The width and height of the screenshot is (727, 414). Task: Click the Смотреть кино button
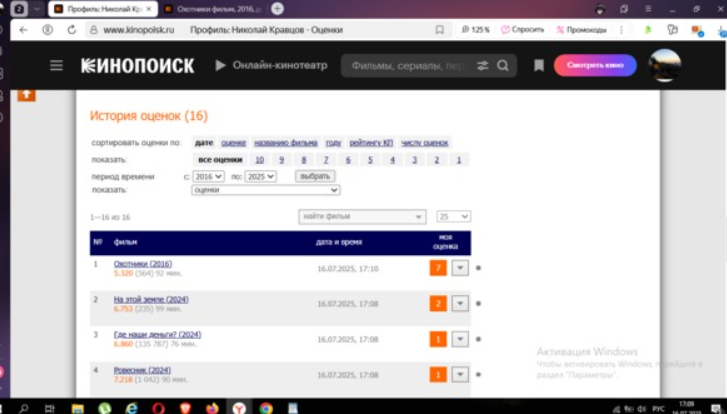[x=595, y=65]
